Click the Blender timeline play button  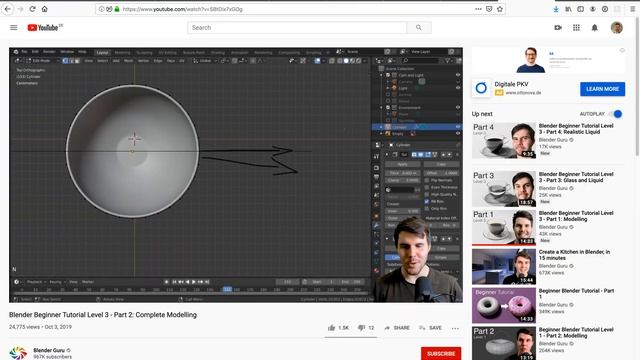[x=194, y=282]
